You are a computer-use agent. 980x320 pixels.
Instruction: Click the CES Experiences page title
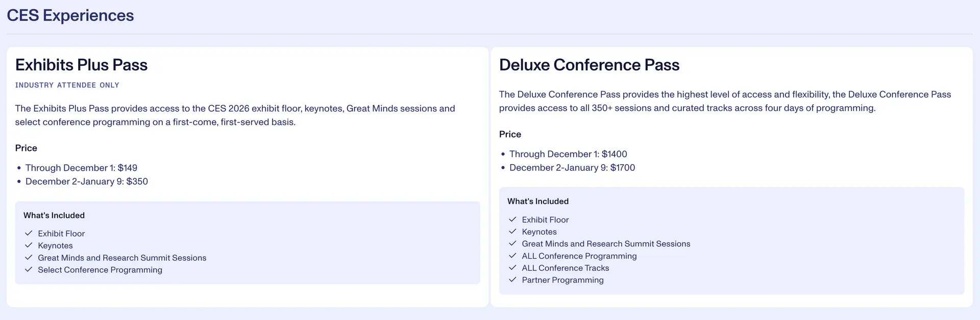[70, 15]
